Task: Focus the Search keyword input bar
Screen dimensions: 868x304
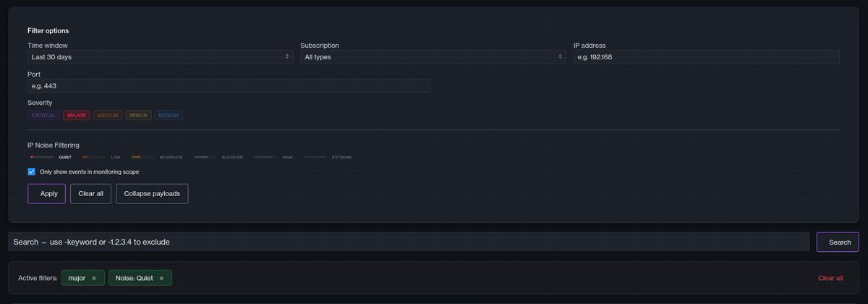Action: [409, 242]
